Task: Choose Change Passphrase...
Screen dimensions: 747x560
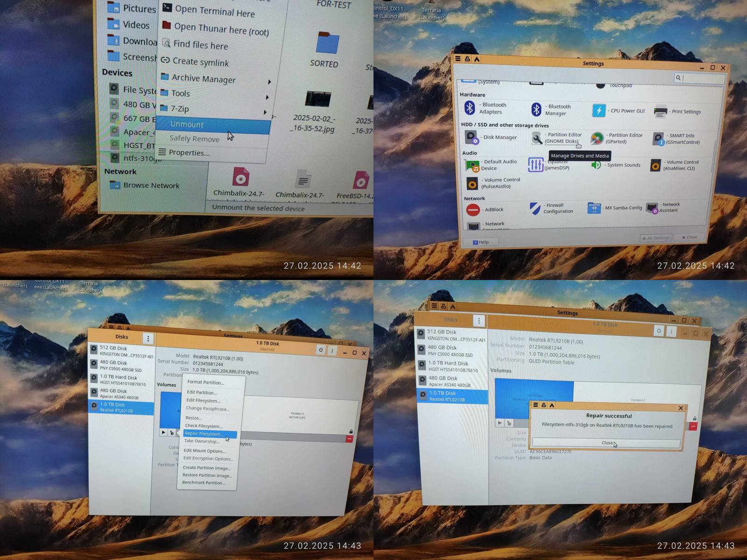Action: click(208, 409)
